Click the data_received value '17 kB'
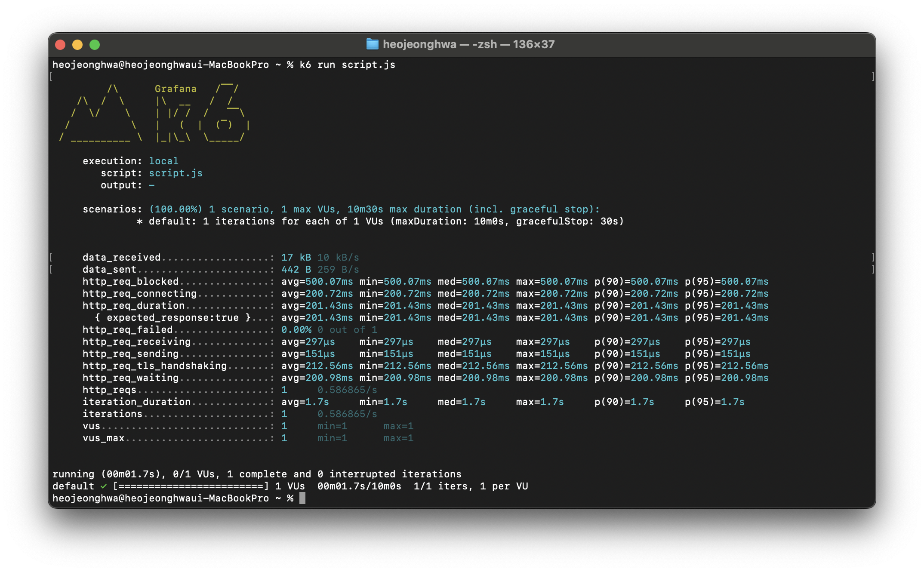The image size is (924, 572). (296, 258)
